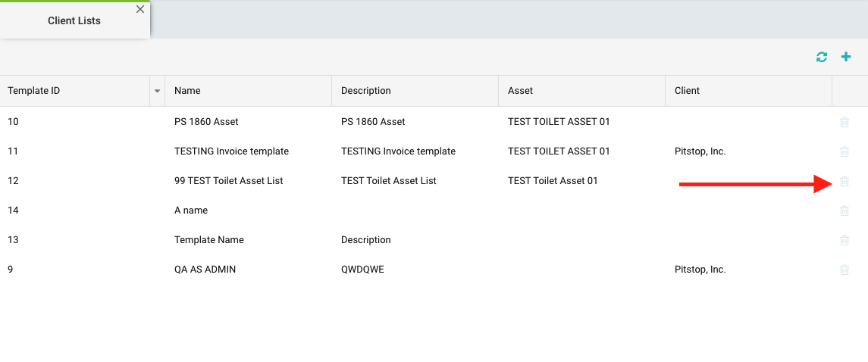The height and width of the screenshot is (362, 868).
Task: Click the Asset column header
Action: [521, 91]
